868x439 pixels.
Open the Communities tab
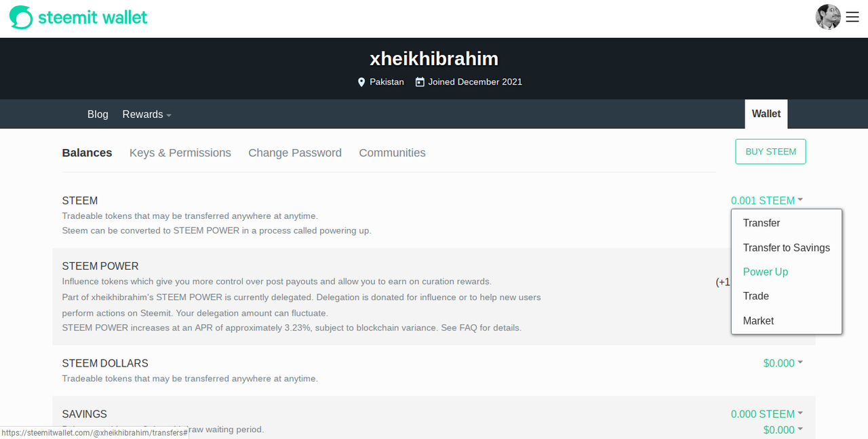(392, 153)
